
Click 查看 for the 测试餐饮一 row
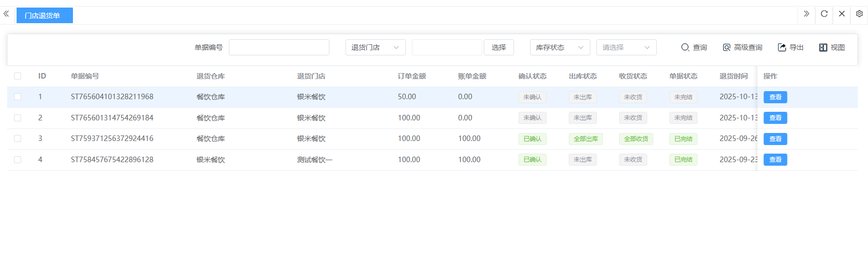click(775, 160)
